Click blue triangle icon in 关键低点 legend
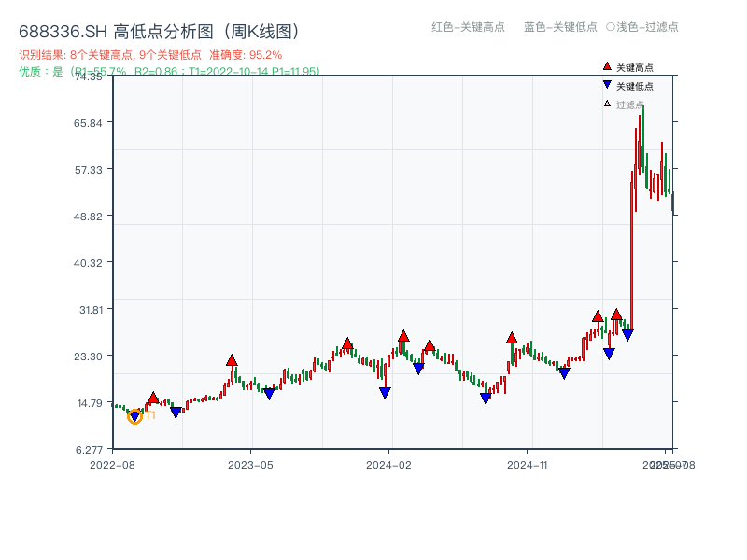 click(x=607, y=85)
